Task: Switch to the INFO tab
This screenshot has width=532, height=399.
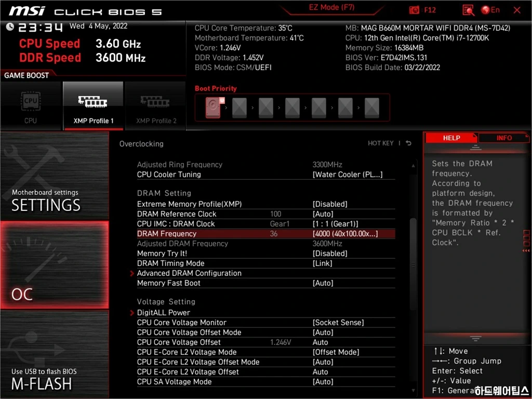Action: (x=503, y=138)
